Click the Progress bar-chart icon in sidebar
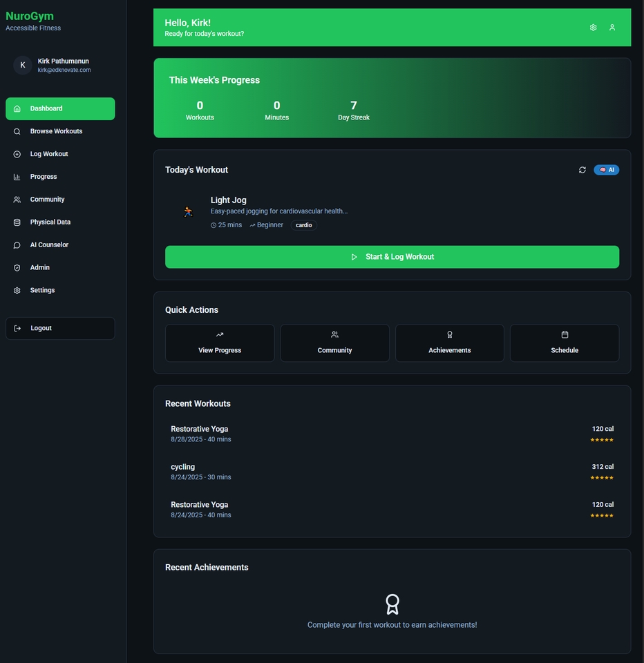 coord(17,177)
